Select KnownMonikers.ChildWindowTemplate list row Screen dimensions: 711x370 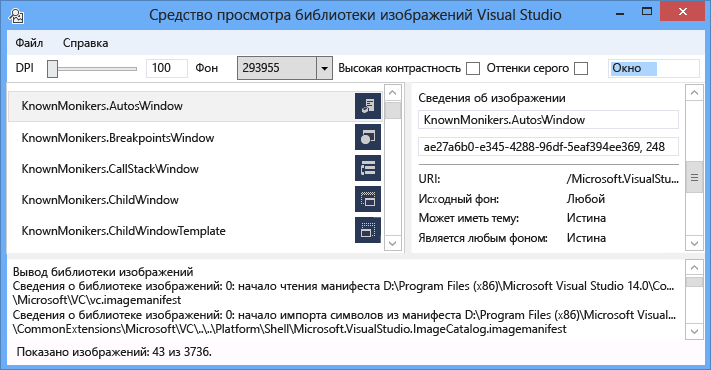(195, 231)
